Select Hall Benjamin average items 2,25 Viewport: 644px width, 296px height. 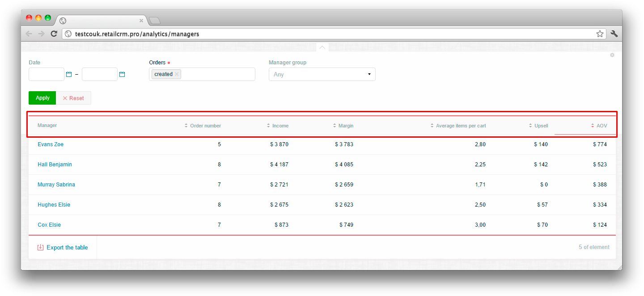480,165
